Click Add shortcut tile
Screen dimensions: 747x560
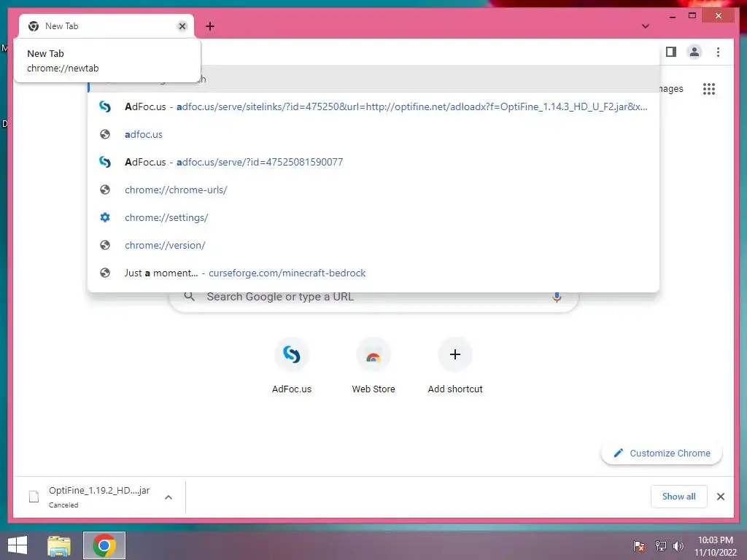point(455,366)
